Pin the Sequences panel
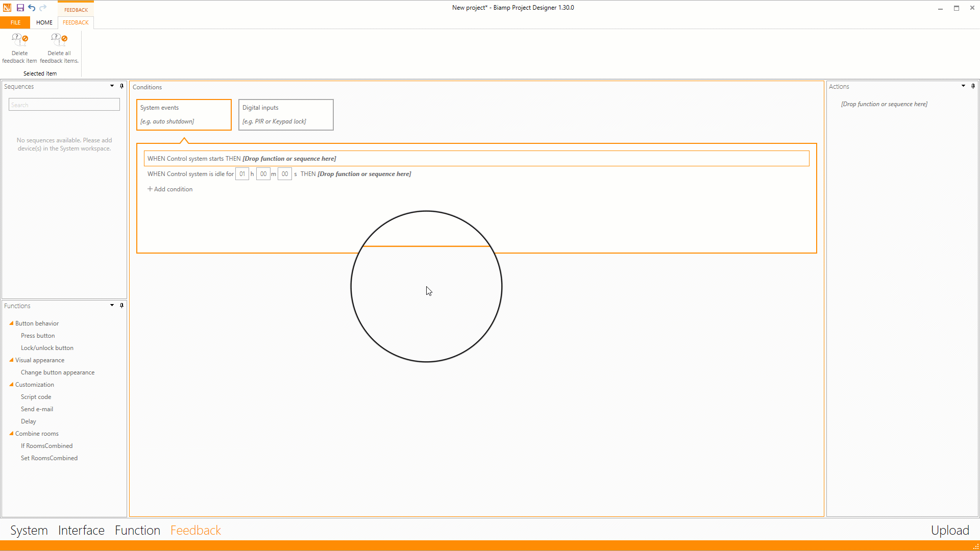Viewport: 980px width, 551px height. (121, 86)
